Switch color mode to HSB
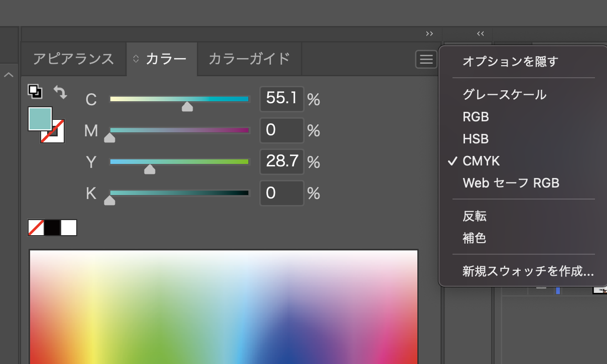Viewport: 607px width, 364px height. tap(476, 139)
